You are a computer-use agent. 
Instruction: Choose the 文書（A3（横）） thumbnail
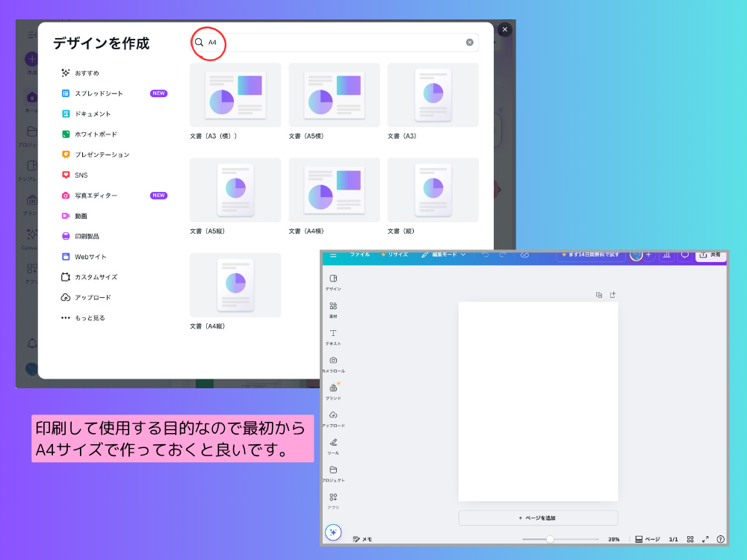tap(235, 96)
